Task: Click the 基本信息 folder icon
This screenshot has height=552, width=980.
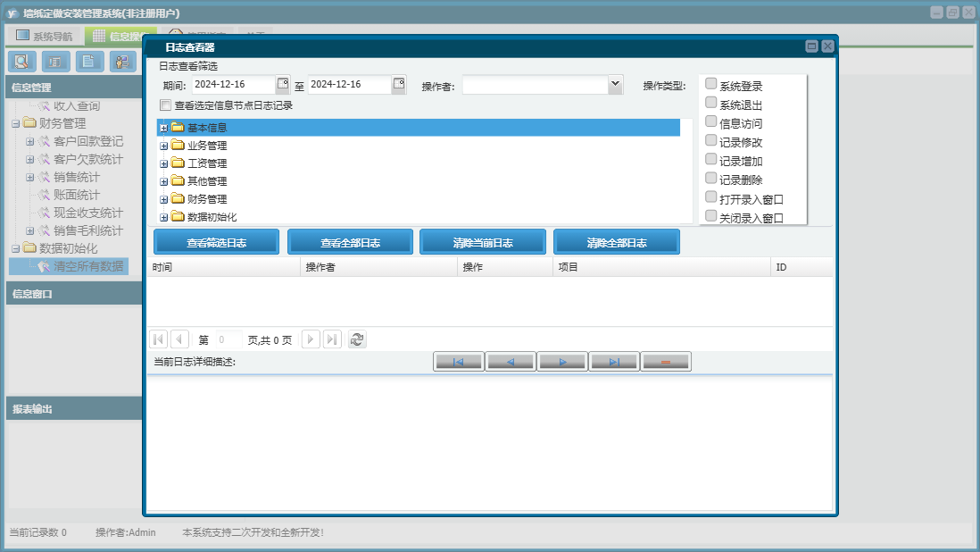Action: 179,128
